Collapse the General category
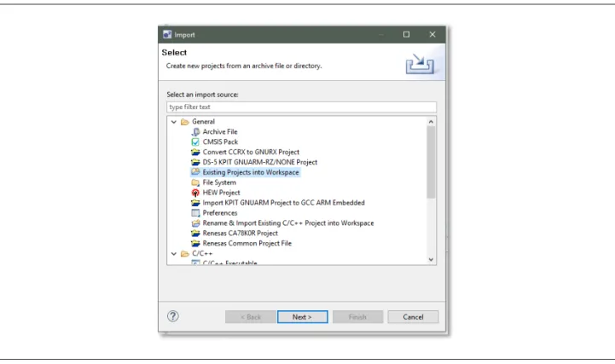Image resolution: width=615 pixels, height=364 pixels. coord(174,122)
